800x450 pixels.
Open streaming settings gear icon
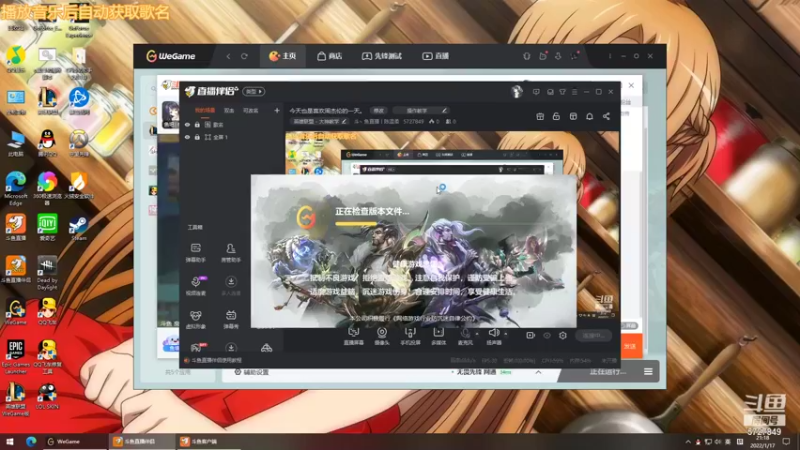[x=563, y=335]
